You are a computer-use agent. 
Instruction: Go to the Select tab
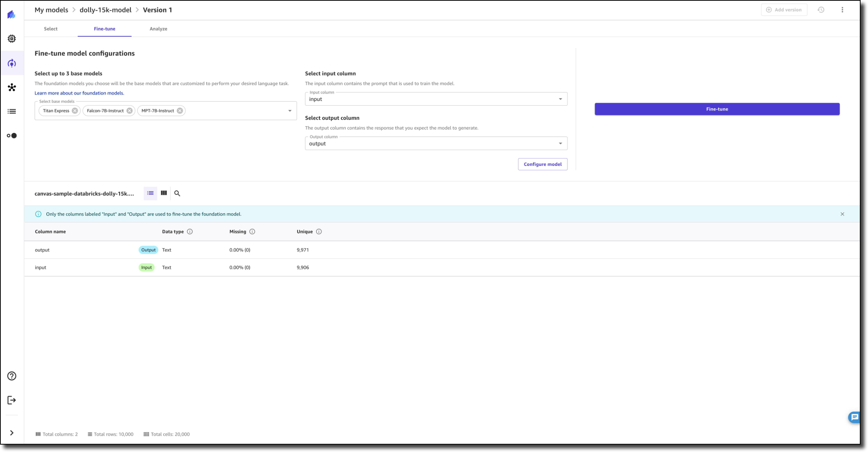point(51,29)
